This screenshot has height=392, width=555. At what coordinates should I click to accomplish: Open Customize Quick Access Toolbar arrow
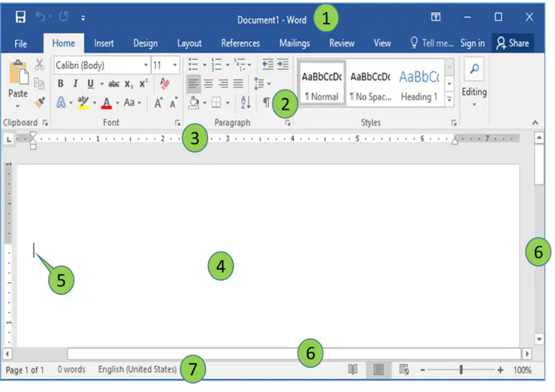tap(83, 18)
